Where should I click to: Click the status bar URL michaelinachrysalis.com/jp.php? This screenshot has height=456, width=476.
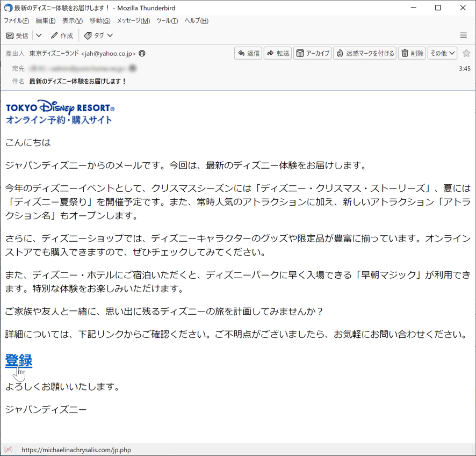click(x=76, y=450)
